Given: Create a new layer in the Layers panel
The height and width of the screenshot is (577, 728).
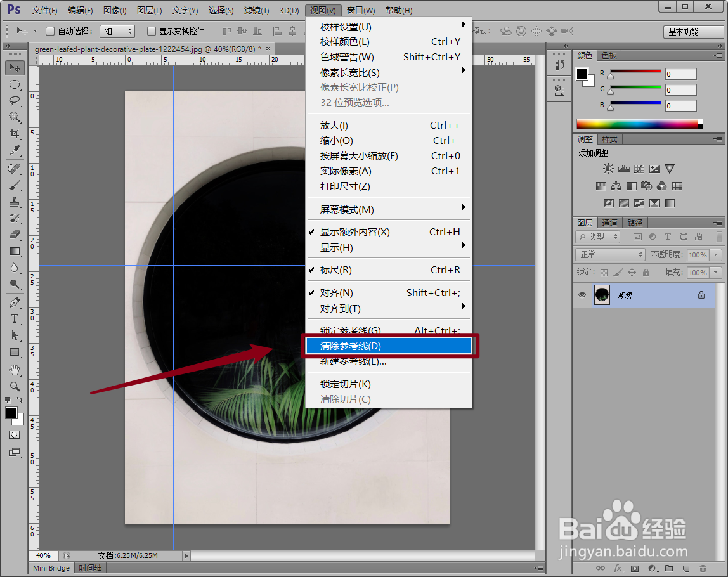Looking at the screenshot, I should click(686, 568).
